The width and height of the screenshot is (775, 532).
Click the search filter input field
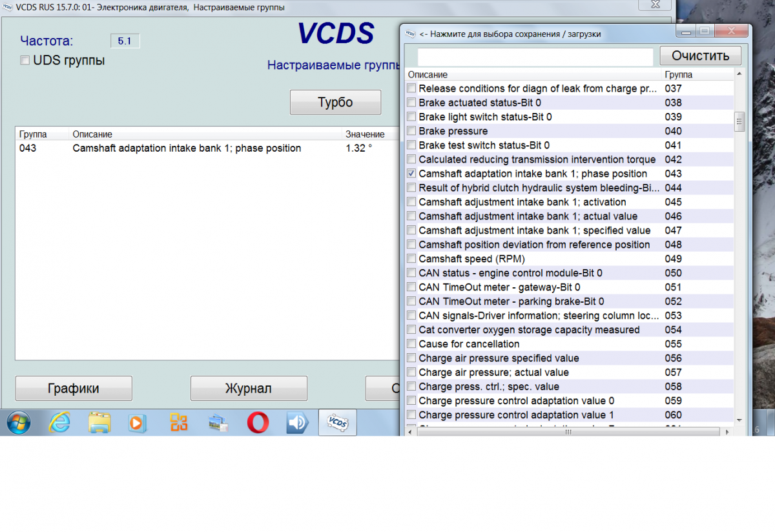(535, 57)
